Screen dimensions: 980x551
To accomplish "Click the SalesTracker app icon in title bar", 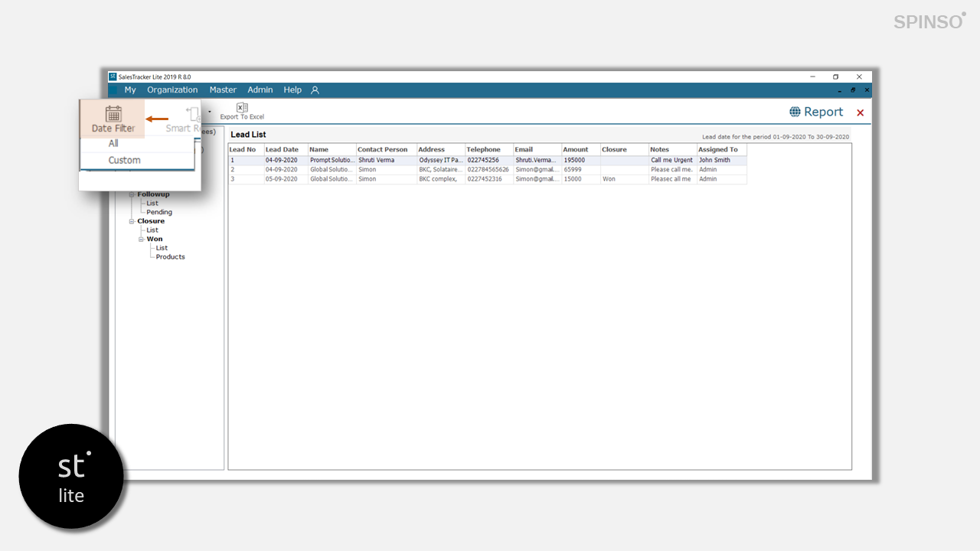I will coord(113,77).
